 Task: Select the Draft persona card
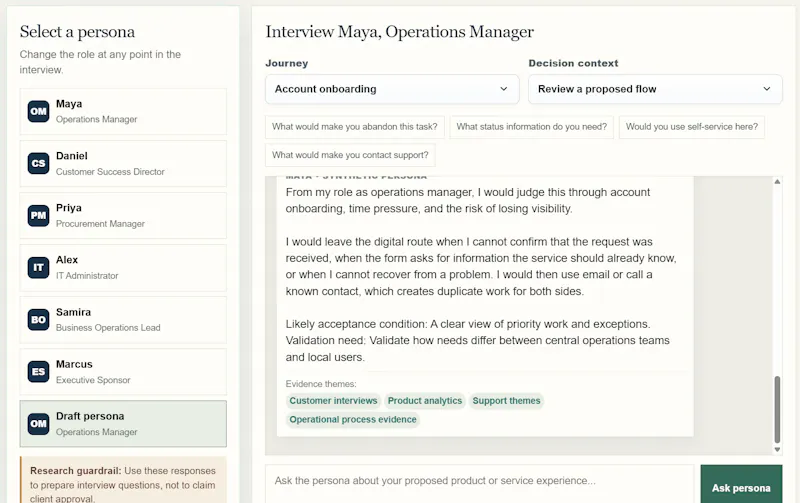tap(123, 423)
